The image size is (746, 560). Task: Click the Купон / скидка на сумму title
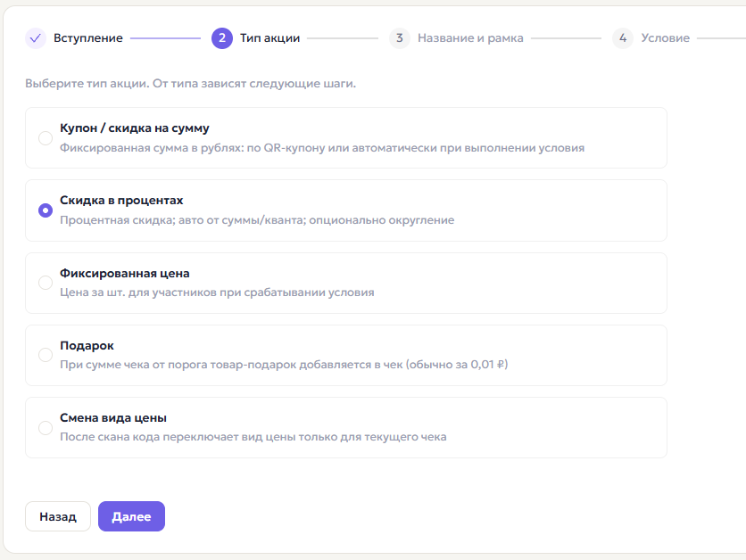pos(134,128)
